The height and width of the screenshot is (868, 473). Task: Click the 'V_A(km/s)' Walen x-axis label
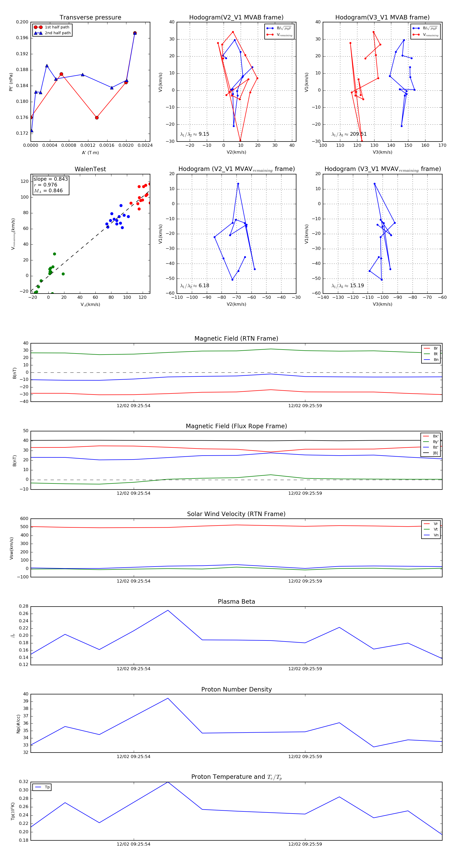pos(90,305)
